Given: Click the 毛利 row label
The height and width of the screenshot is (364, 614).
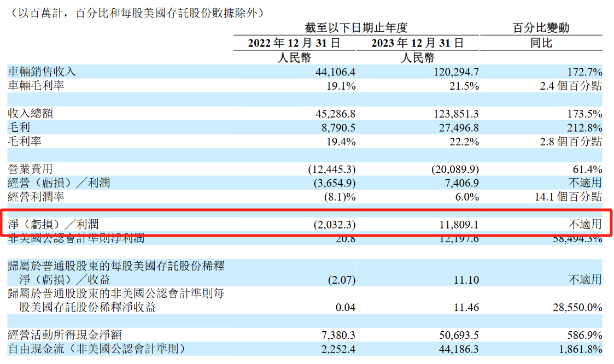Looking at the screenshot, I should 19,127.
